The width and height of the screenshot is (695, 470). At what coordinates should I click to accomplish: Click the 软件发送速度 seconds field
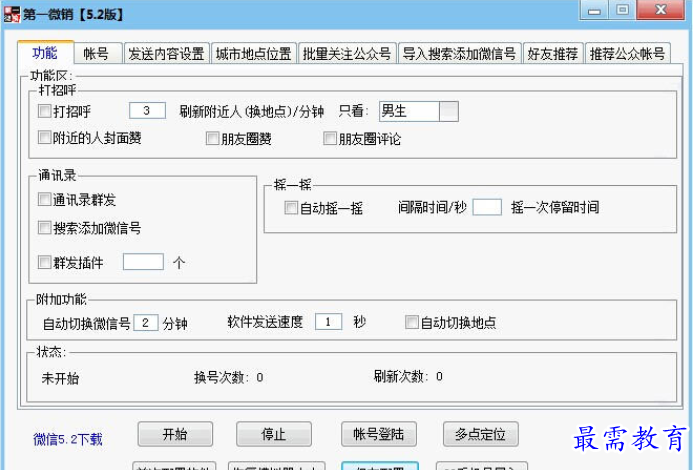[328, 321]
